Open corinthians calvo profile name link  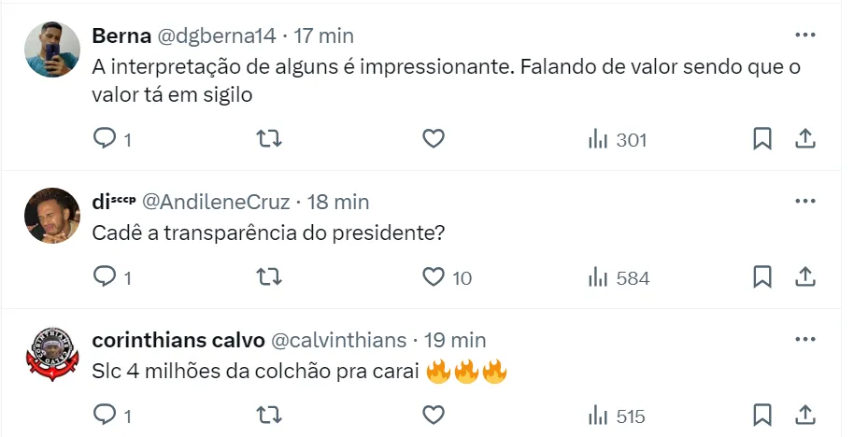pyautogui.click(x=178, y=340)
